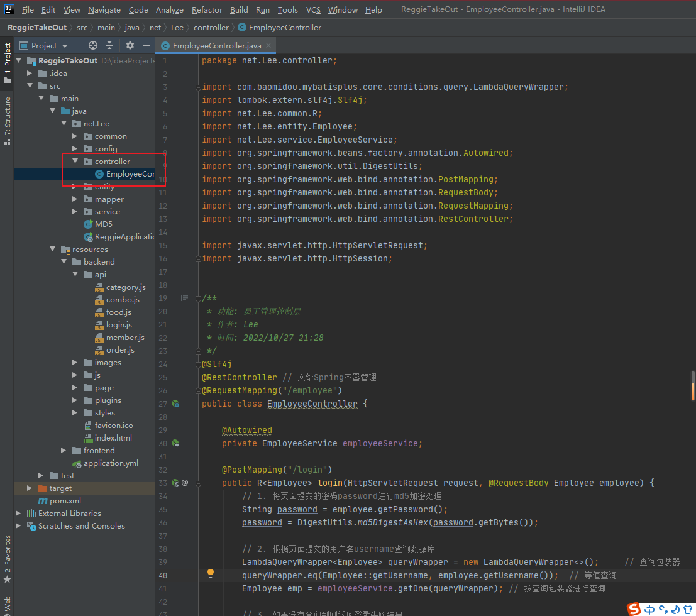Viewport: 696px width, 616px height.
Task: Collapse the controller package
Action: click(x=75, y=161)
